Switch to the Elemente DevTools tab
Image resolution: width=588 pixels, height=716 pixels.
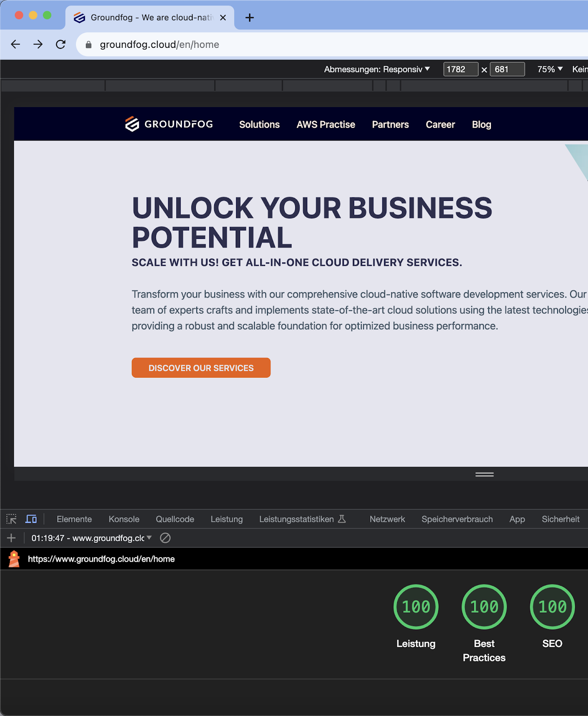[74, 519]
